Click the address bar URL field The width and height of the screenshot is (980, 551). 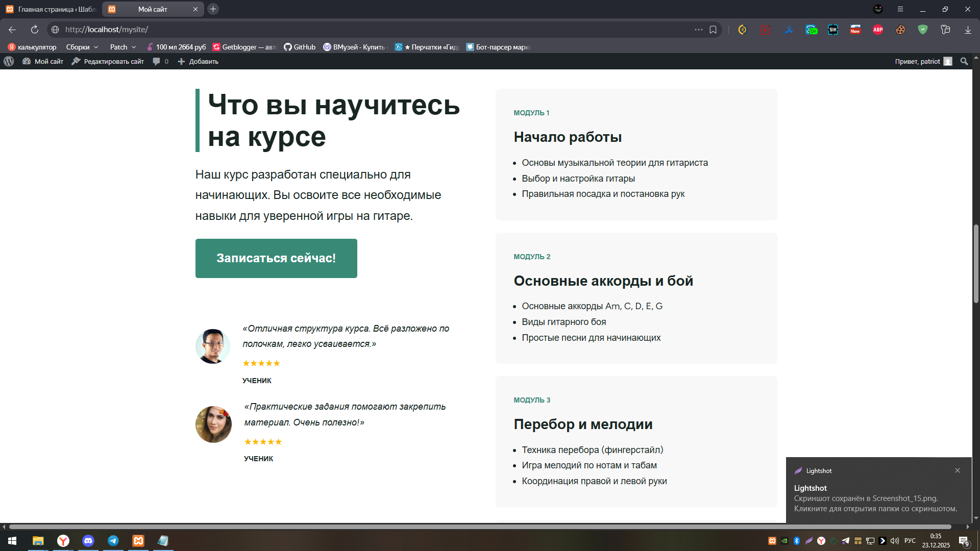(x=357, y=30)
